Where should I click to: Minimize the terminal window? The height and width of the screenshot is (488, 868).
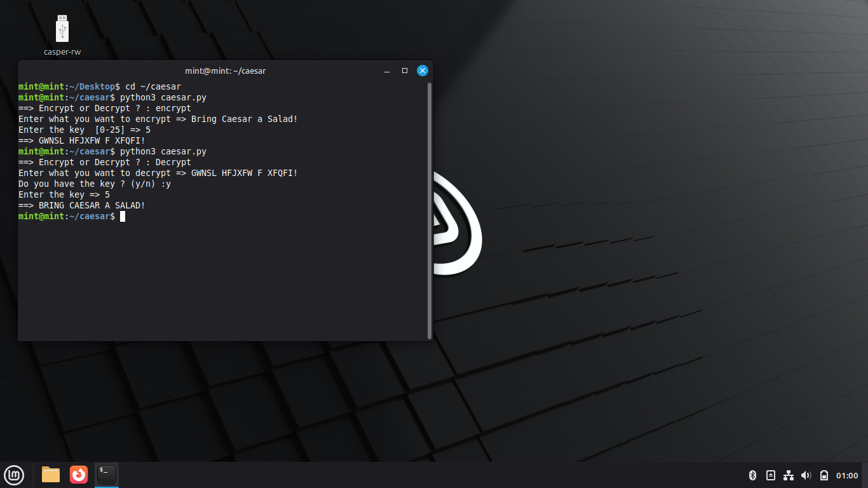click(387, 71)
